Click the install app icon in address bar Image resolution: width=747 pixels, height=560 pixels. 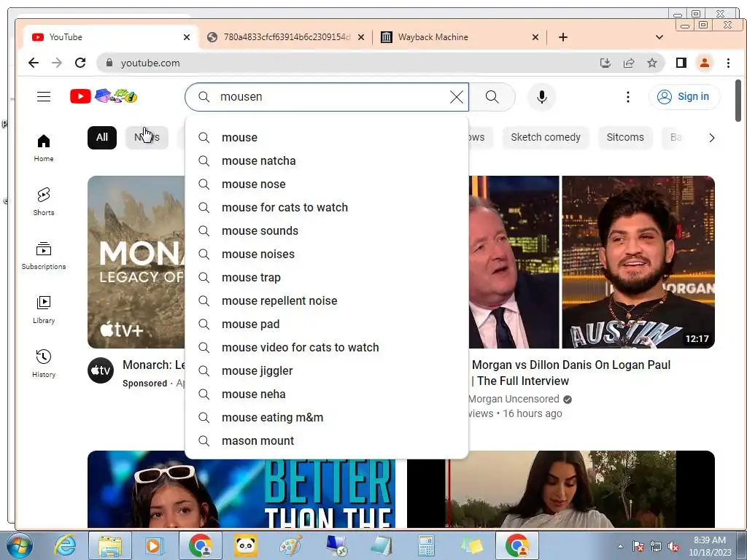605,63
